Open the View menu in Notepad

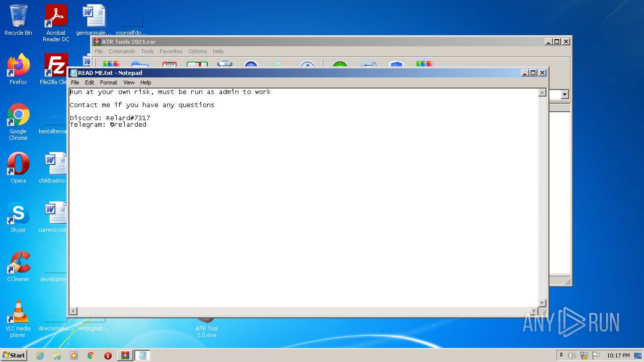tap(129, 82)
